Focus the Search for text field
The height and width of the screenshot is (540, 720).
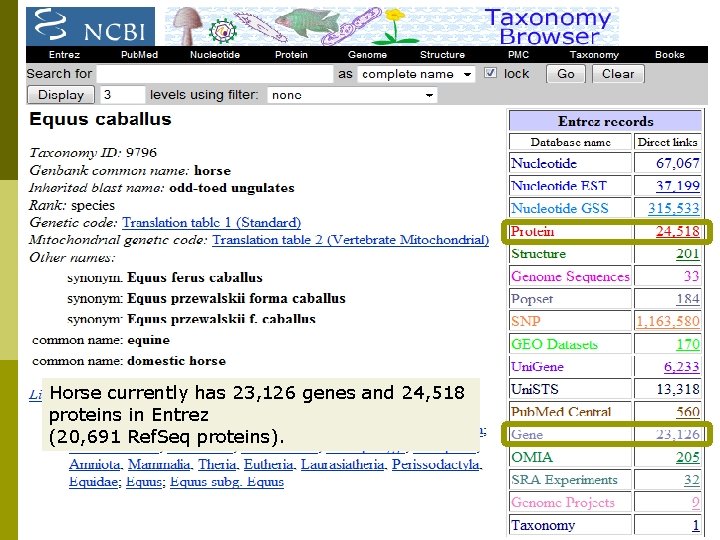tap(215, 74)
